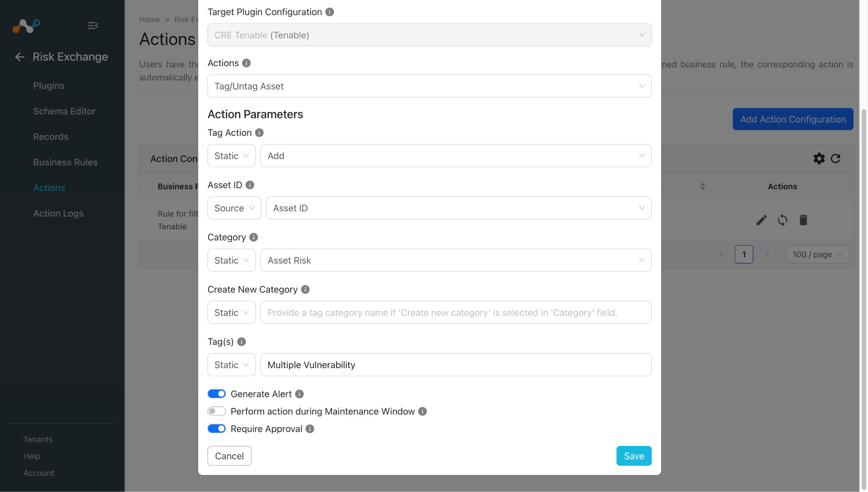The height and width of the screenshot is (492, 868).
Task: Click the sidebar collapse menu icon
Action: pos(93,25)
